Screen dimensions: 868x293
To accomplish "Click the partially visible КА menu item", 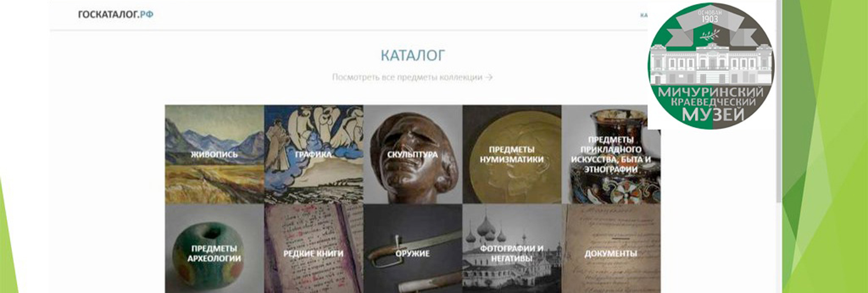I will 644,15.
